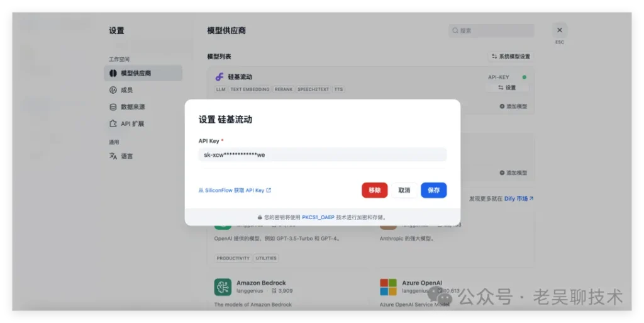This screenshot has width=644, height=323.
Task: Click the API Key input field
Action: point(322,155)
